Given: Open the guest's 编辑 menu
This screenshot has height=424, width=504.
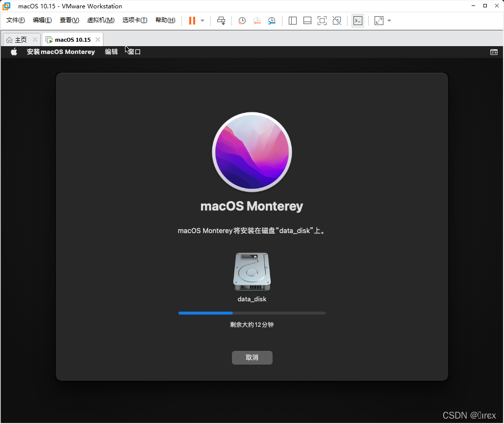Looking at the screenshot, I should coord(111,52).
